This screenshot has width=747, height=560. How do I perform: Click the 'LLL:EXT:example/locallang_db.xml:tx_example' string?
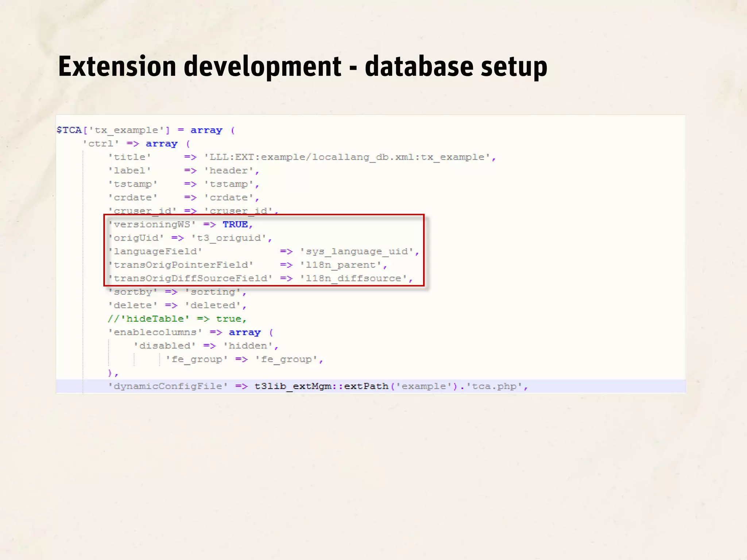point(347,157)
